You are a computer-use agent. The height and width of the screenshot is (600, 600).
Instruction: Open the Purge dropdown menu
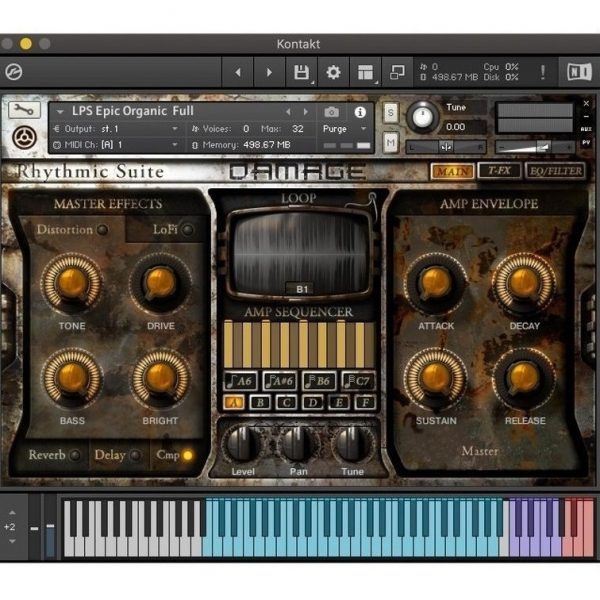point(345,129)
